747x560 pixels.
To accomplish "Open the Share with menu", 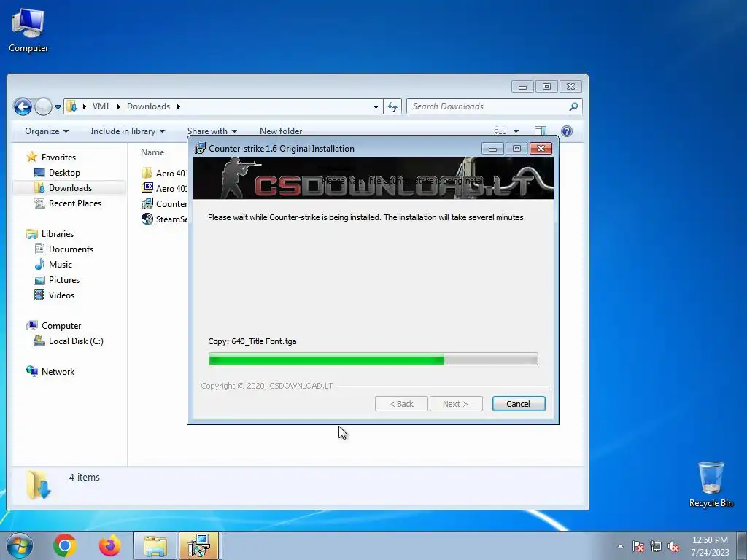I will [212, 131].
